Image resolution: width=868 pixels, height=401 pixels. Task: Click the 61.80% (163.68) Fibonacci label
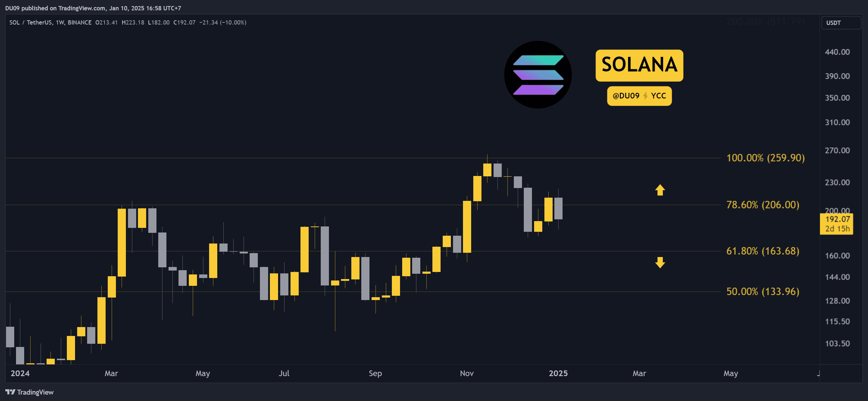763,251
